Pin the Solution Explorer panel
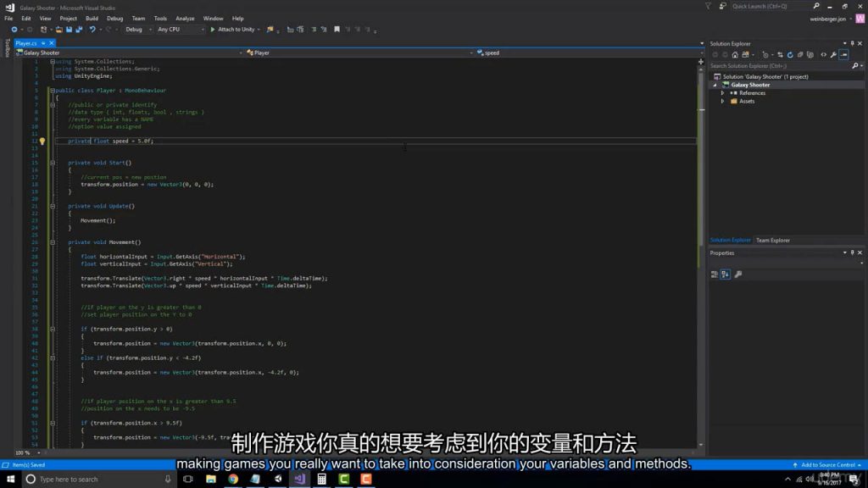This screenshot has height=488, width=868. (x=851, y=43)
